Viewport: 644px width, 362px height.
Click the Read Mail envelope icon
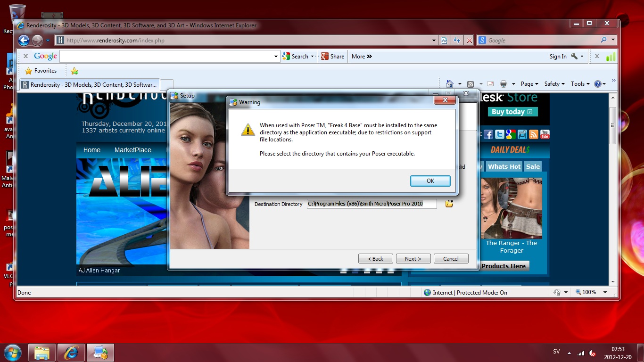(x=490, y=84)
